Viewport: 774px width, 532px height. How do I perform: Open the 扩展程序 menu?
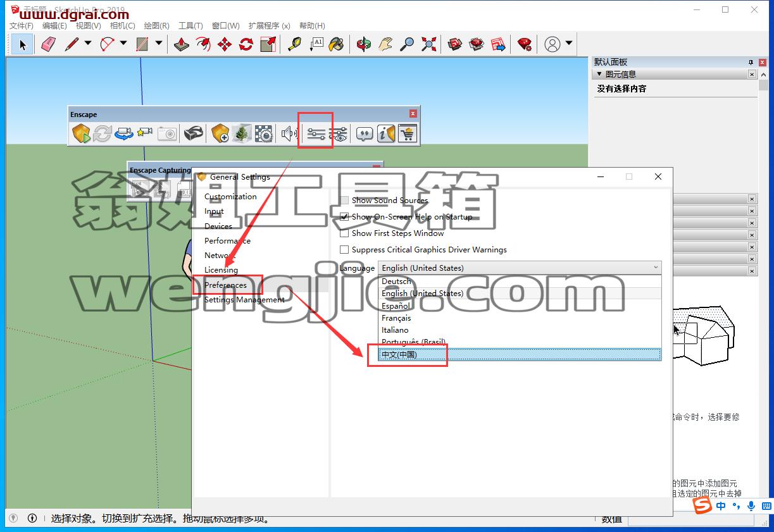point(270,26)
